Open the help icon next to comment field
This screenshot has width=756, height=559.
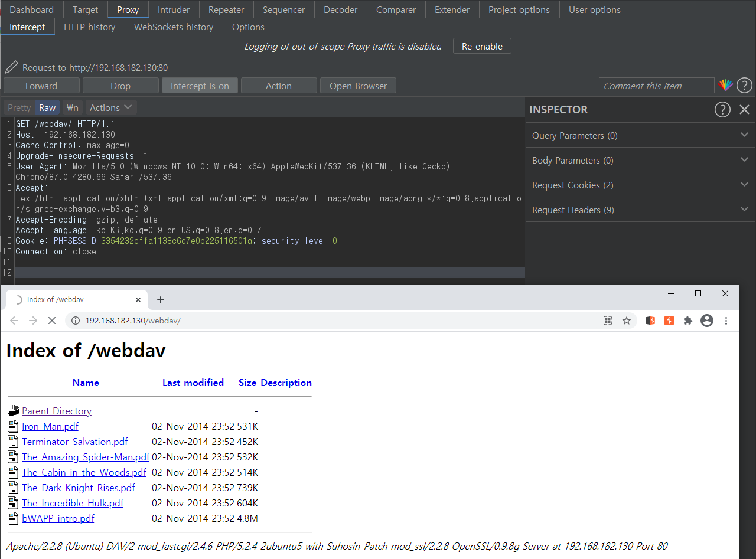[744, 86]
